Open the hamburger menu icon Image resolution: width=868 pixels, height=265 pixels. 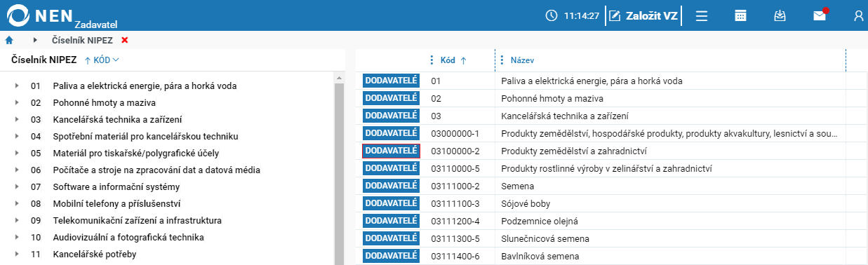(702, 15)
